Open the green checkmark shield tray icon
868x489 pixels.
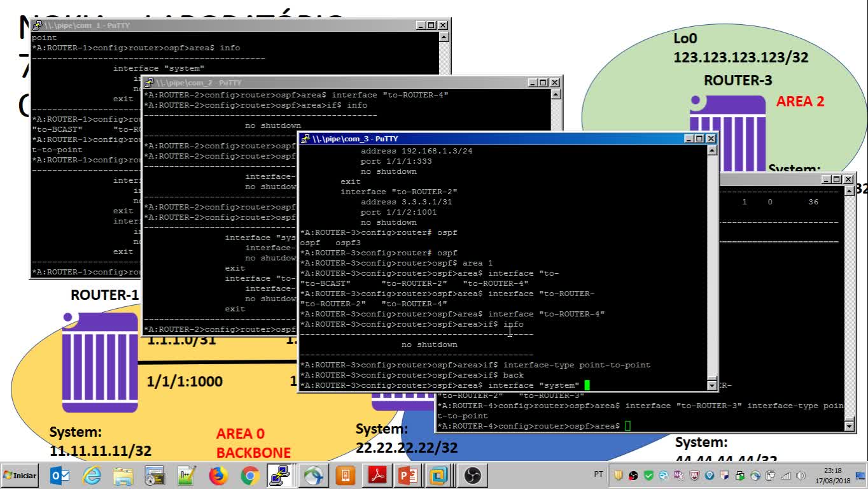pos(648,475)
